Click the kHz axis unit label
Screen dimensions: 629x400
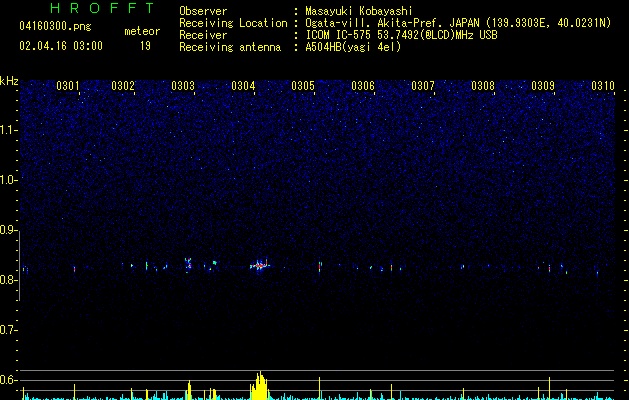pos(9,81)
